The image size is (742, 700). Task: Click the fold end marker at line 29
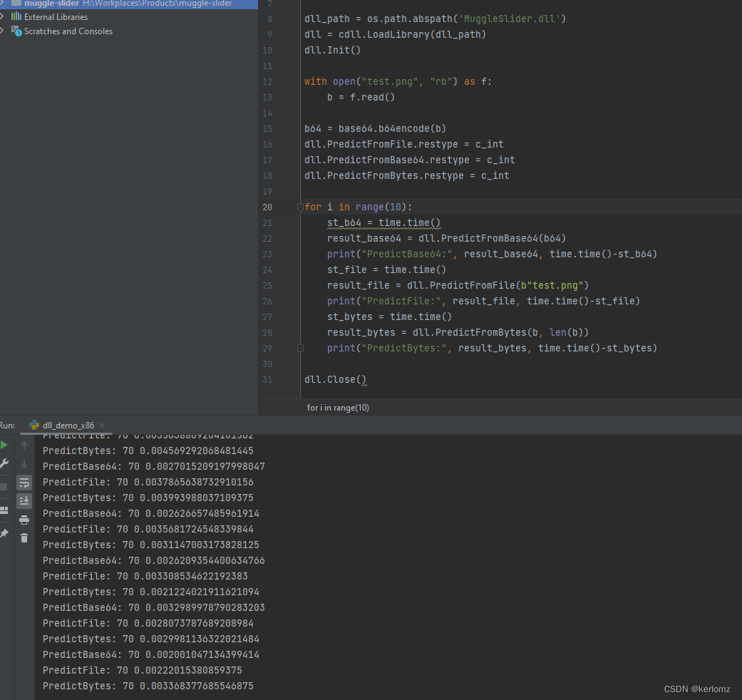[300, 348]
